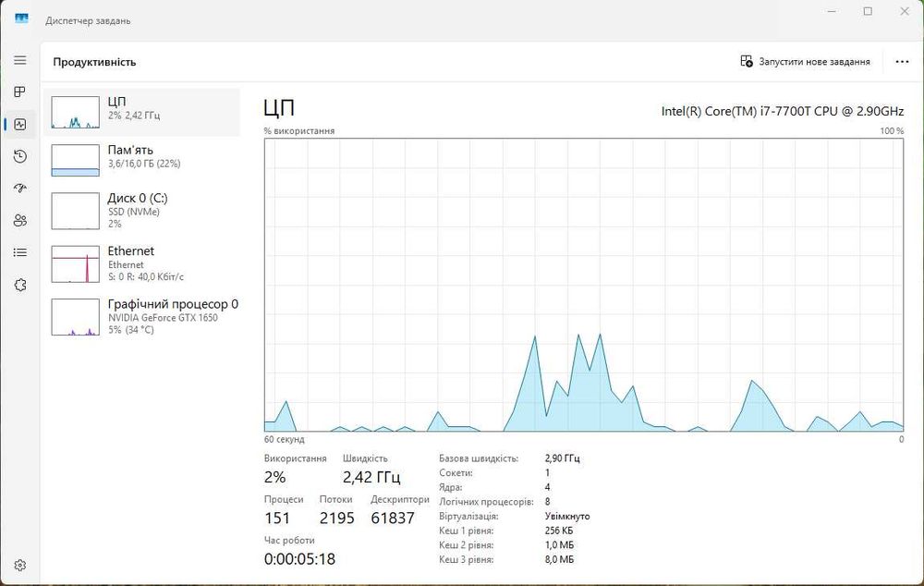Select the Performance page icon
The image size is (924, 586).
coord(20,124)
